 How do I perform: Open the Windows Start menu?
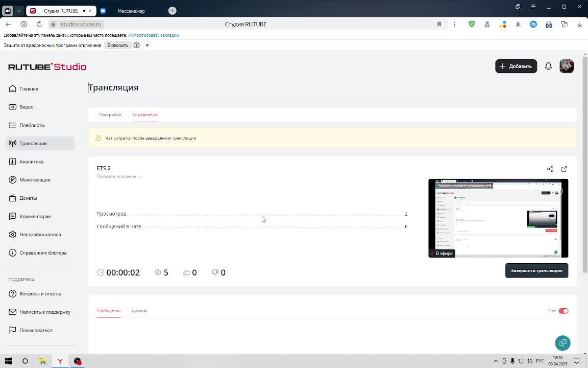pyautogui.click(x=8, y=361)
